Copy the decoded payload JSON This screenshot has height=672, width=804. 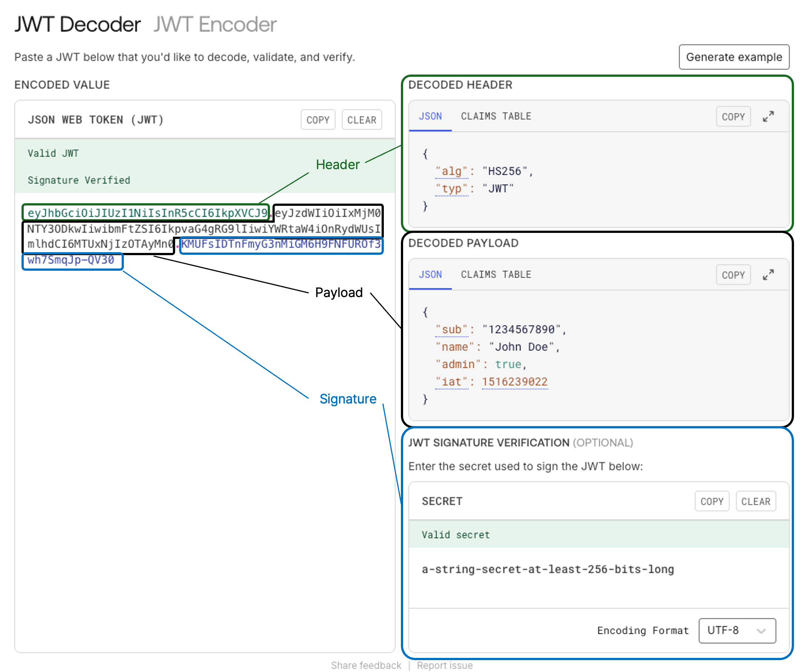tap(733, 275)
